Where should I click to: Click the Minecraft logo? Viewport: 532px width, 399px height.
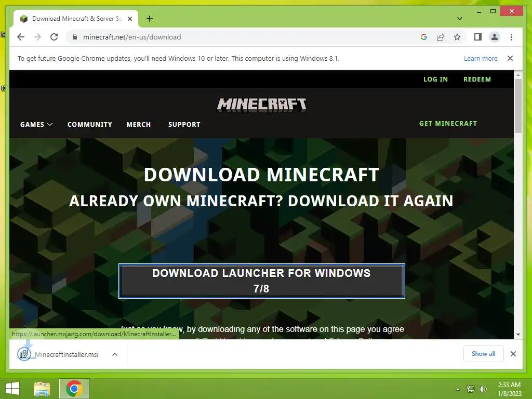pos(262,105)
